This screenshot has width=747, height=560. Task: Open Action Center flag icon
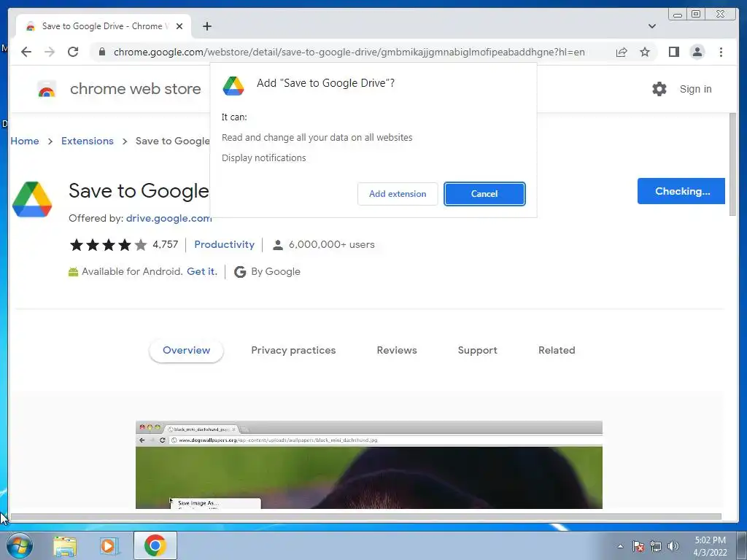[x=638, y=546]
